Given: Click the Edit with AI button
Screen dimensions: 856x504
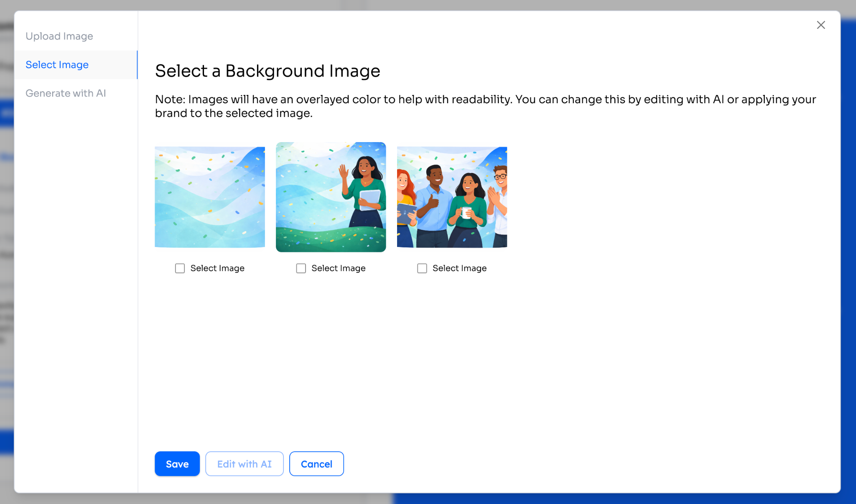Looking at the screenshot, I should click(245, 464).
